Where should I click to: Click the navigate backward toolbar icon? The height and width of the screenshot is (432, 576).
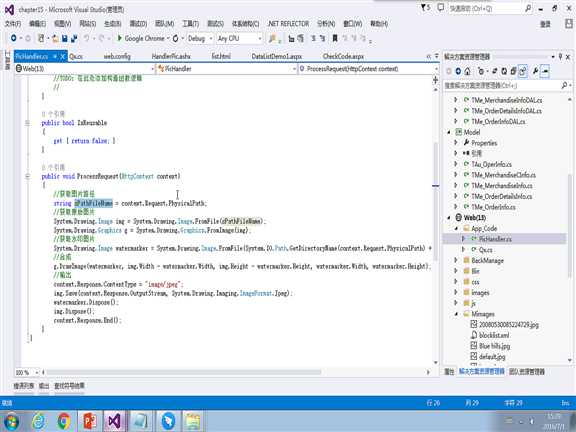(x=14, y=38)
